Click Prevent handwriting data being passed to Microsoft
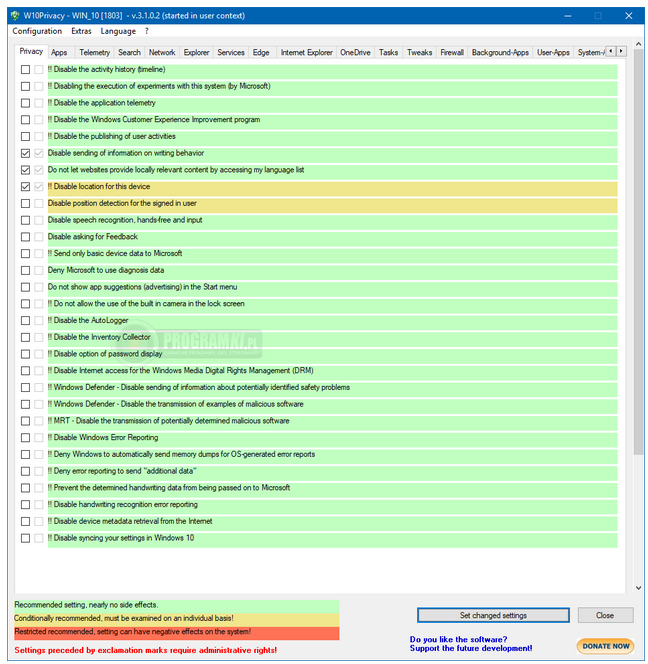 coord(169,488)
